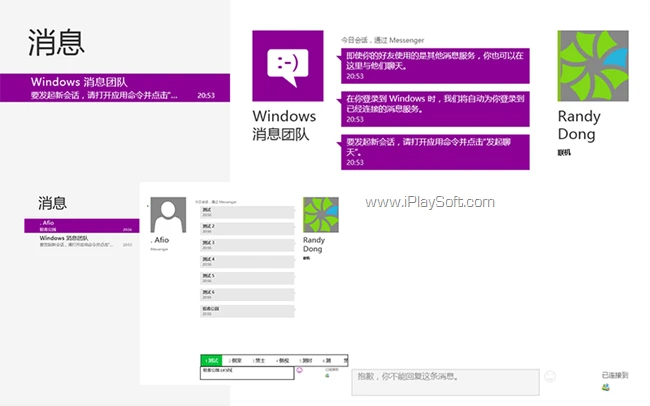
Task: Click the 测试 5 message bubble
Action: tap(247, 278)
